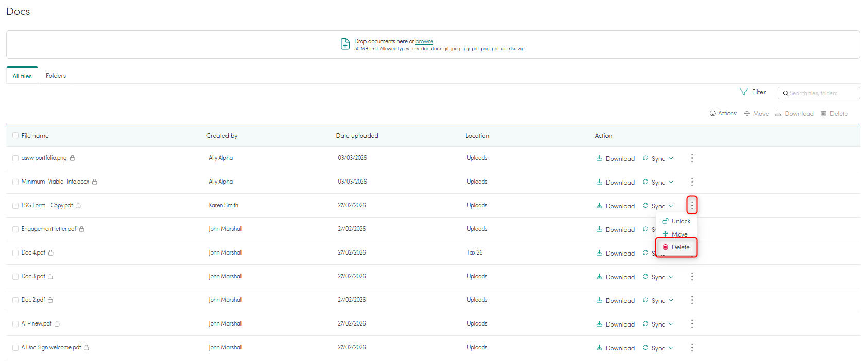Choose Delete from the open context menu
The image size is (868, 361).
[x=676, y=247]
